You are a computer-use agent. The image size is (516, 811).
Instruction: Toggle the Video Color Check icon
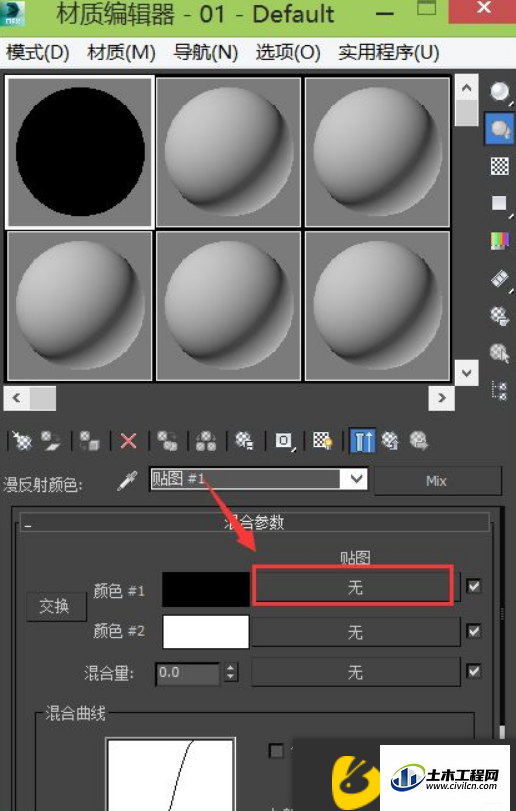(x=499, y=241)
